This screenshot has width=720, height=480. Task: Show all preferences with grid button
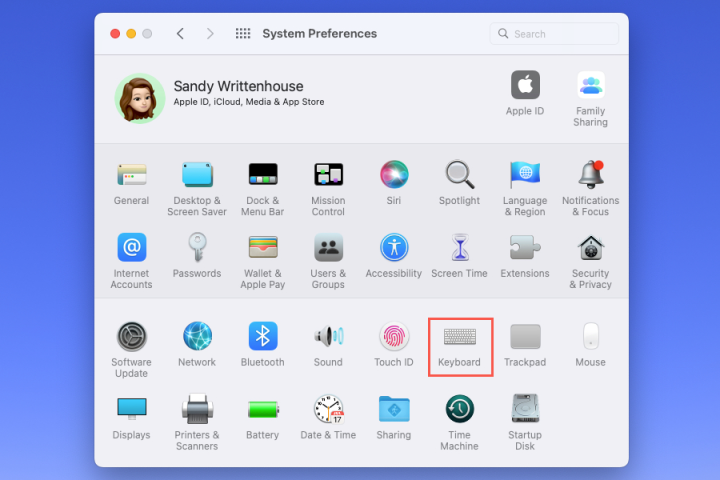[x=243, y=34]
